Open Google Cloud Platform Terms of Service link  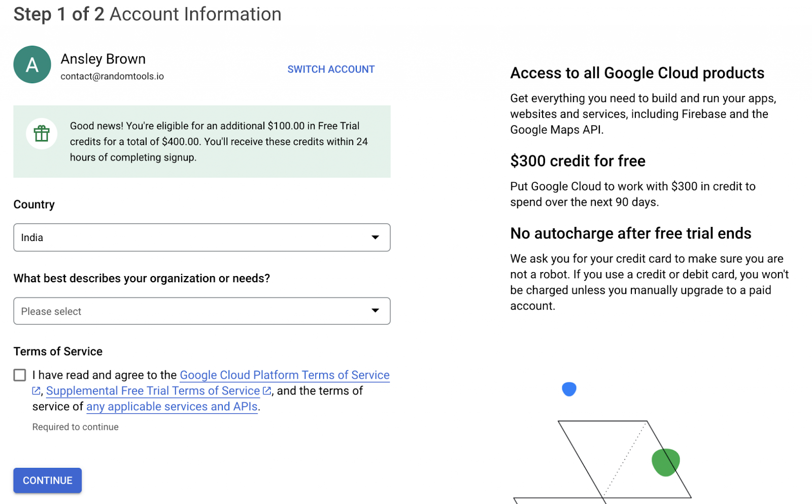[x=284, y=375]
